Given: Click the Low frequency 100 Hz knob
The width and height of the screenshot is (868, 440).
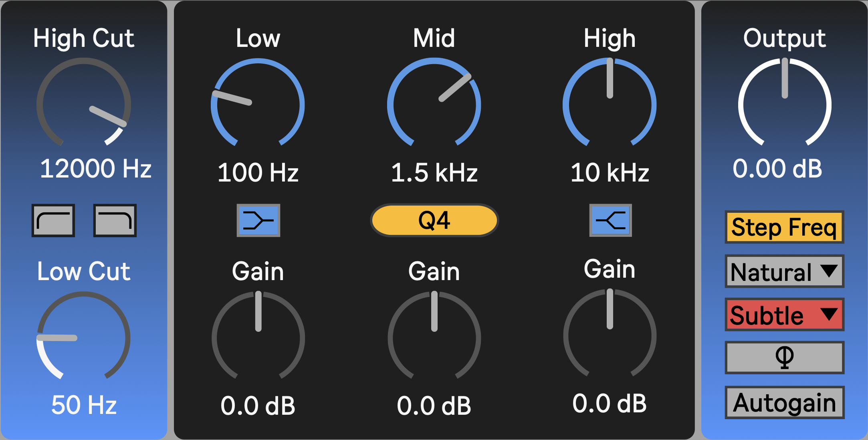Looking at the screenshot, I should [x=258, y=105].
